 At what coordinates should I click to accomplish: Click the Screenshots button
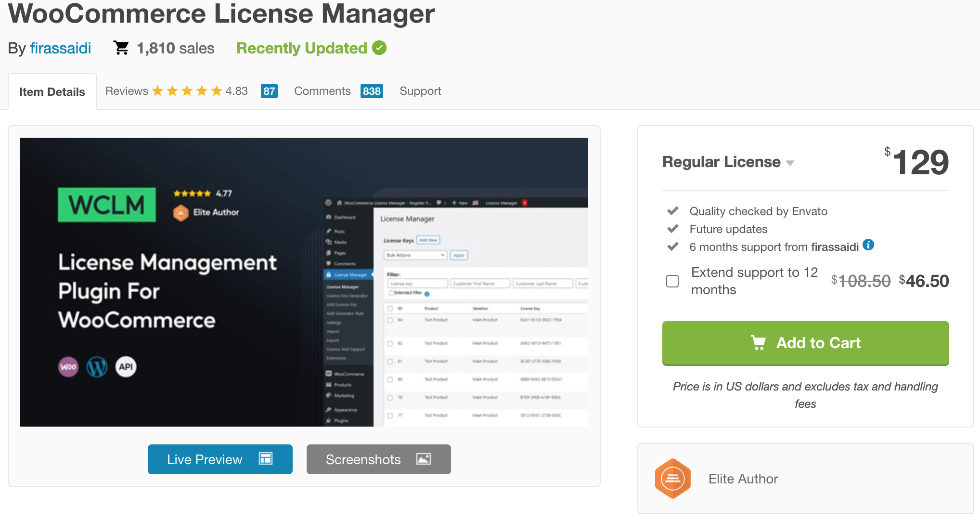tap(379, 459)
